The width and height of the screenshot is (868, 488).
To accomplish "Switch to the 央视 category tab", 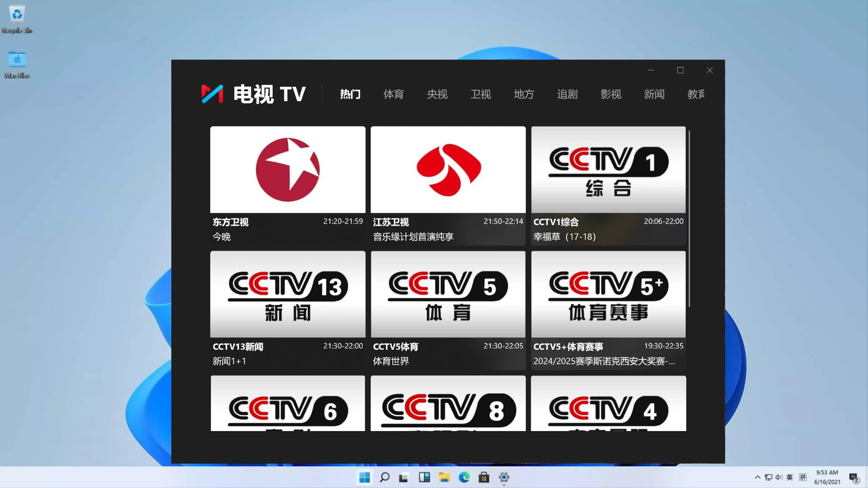I will [437, 94].
